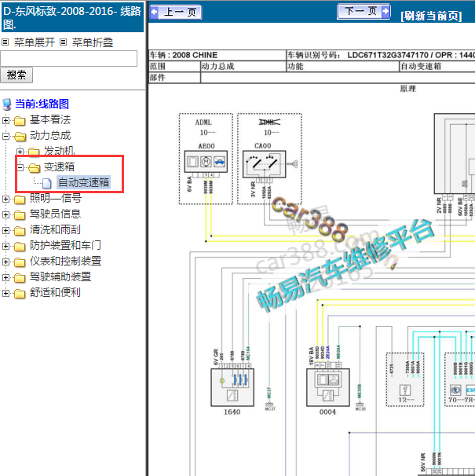This screenshot has width=475, height=476.
Task: Open the 驾驶辅助装置 tree label
Action: pyautogui.click(x=60, y=276)
